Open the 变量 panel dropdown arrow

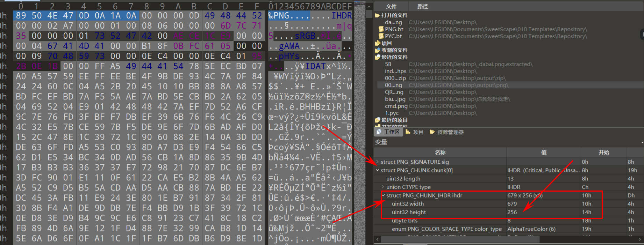click(x=642, y=142)
